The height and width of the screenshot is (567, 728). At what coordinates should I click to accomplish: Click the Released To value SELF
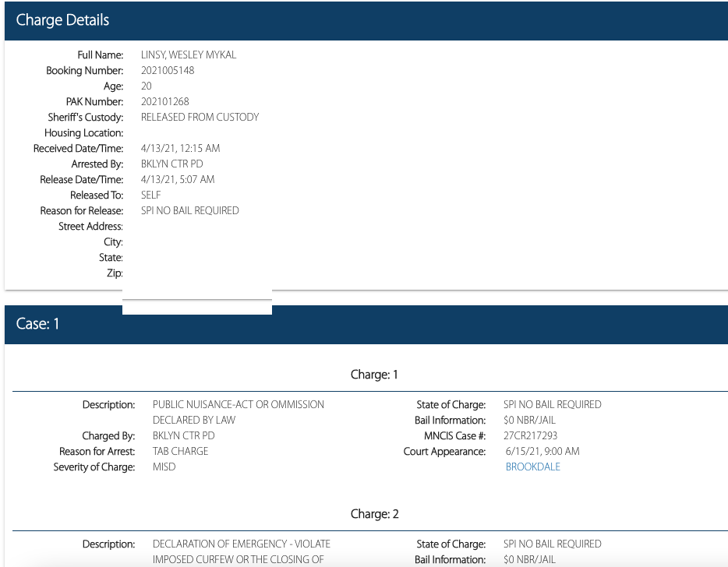click(x=150, y=195)
